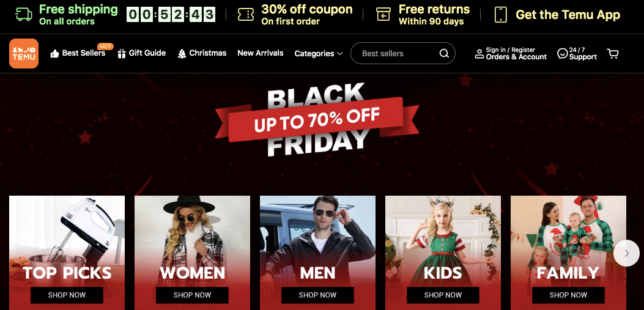
Task: Click Shop Now under Top Picks
Action: point(67,295)
